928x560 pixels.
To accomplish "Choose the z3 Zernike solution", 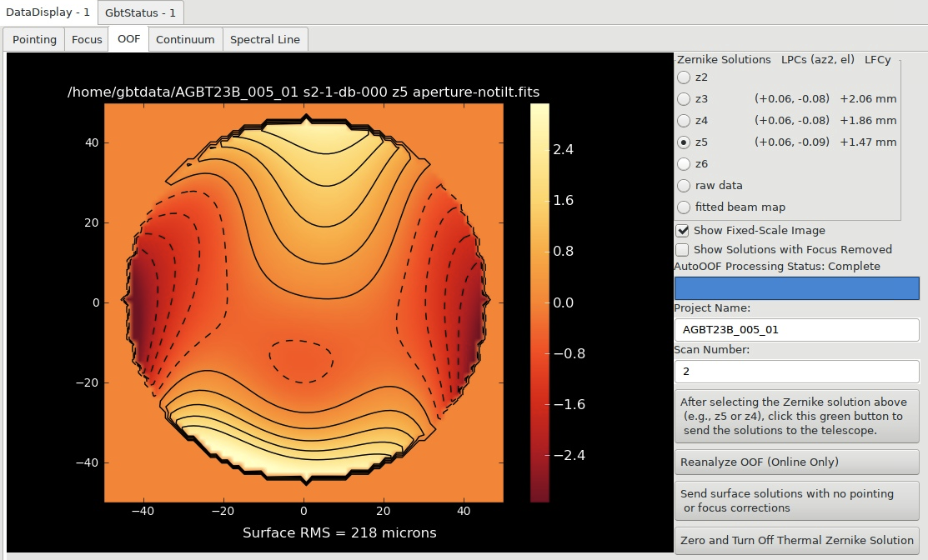I will pos(684,99).
